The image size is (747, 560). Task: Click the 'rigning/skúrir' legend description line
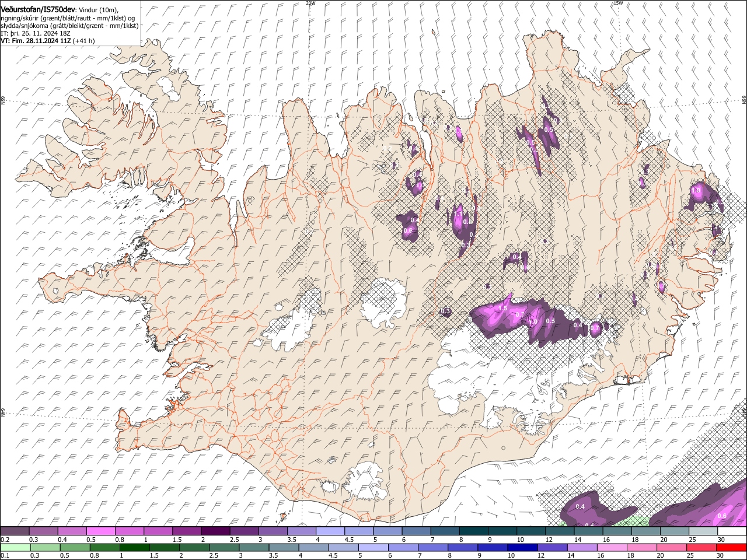(x=68, y=18)
